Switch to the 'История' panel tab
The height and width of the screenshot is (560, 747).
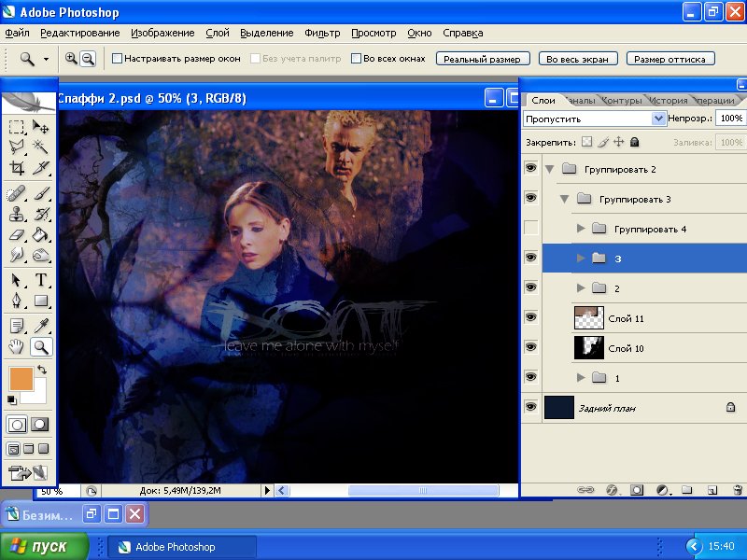(x=668, y=100)
